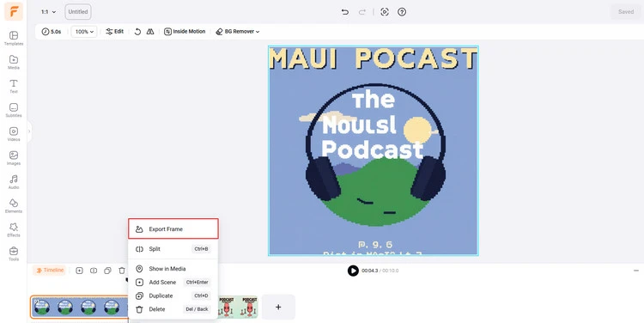The image size is (644, 323).
Task: Click the rotate icon in toolbar
Action: tap(138, 32)
